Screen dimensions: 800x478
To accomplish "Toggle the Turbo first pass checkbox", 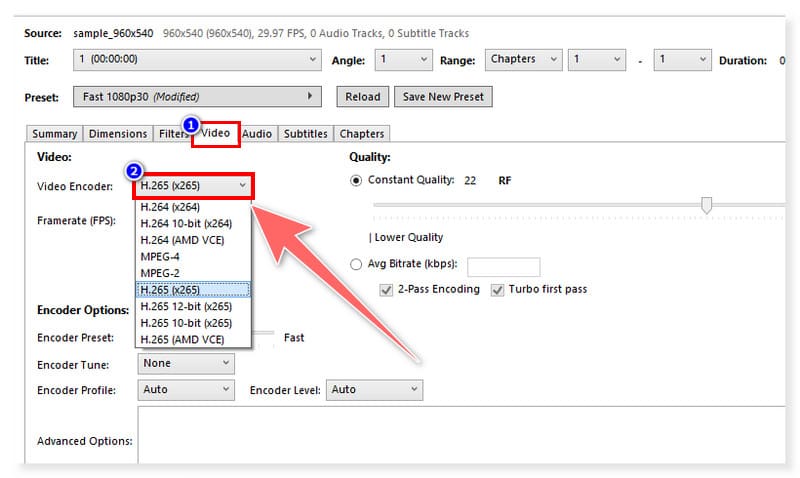I will (x=497, y=289).
